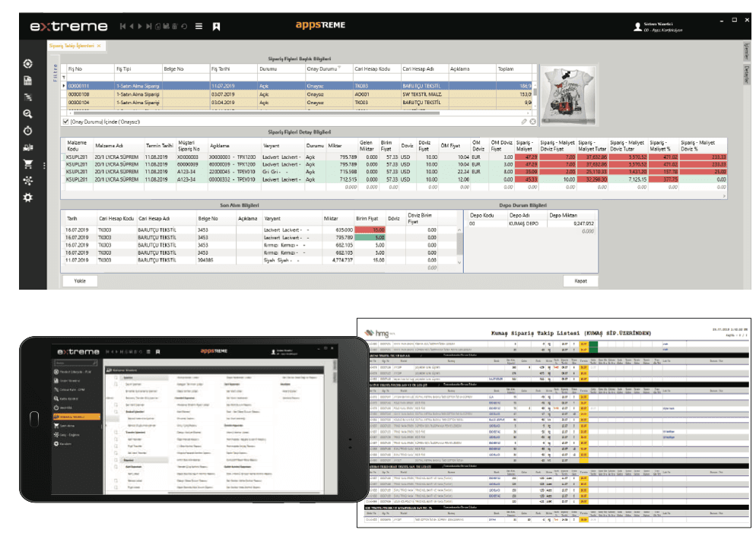Image resolution: width=756 pixels, height=536 pixels.
Task: Click the red 15.00 Birim Fiyat cell
Action: pos(370,230)
